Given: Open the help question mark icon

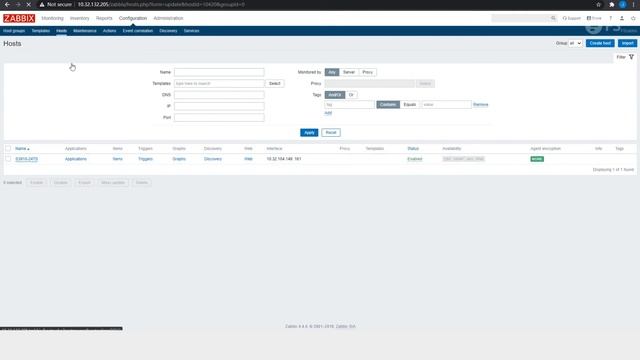Looking at the screenshot, I should coord(611,18).
